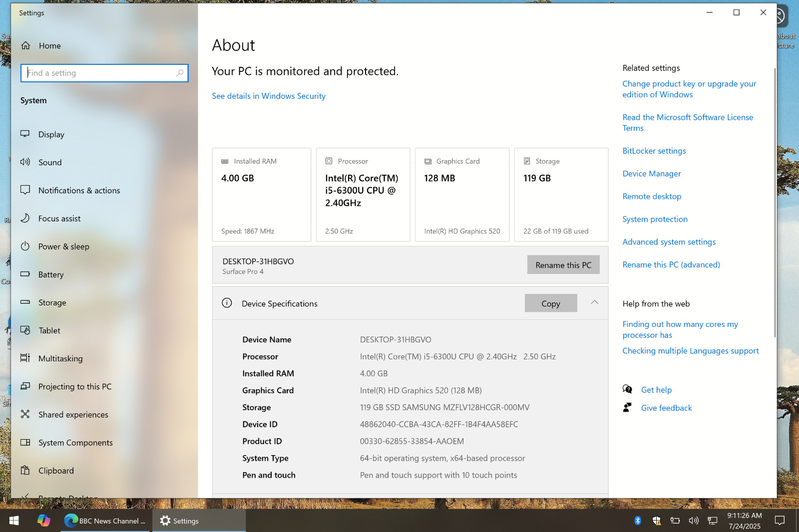Click the Storage 119 GB card
The height and width of the screenshot is (532, 799).
coord(561,195)
